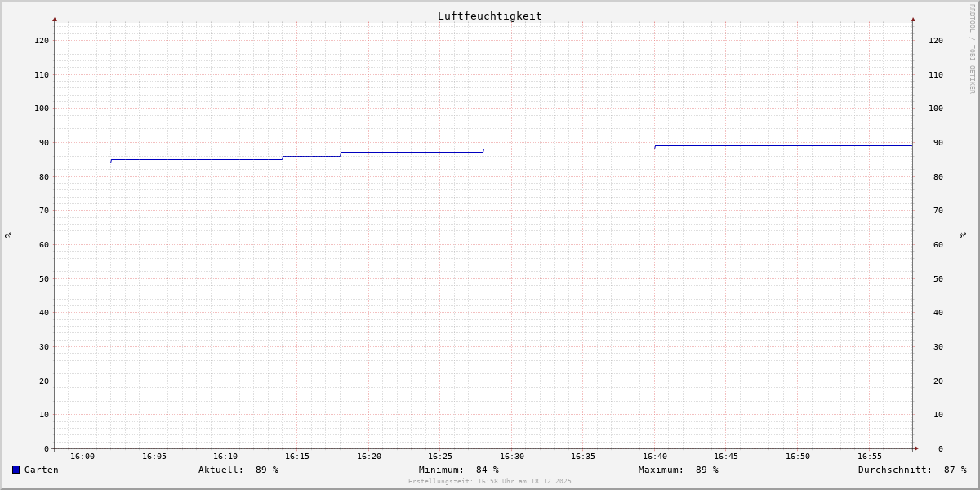Click the 16:15 time axis label
Image resolution: width=980 pixels, height=490 pixels.
297,457
